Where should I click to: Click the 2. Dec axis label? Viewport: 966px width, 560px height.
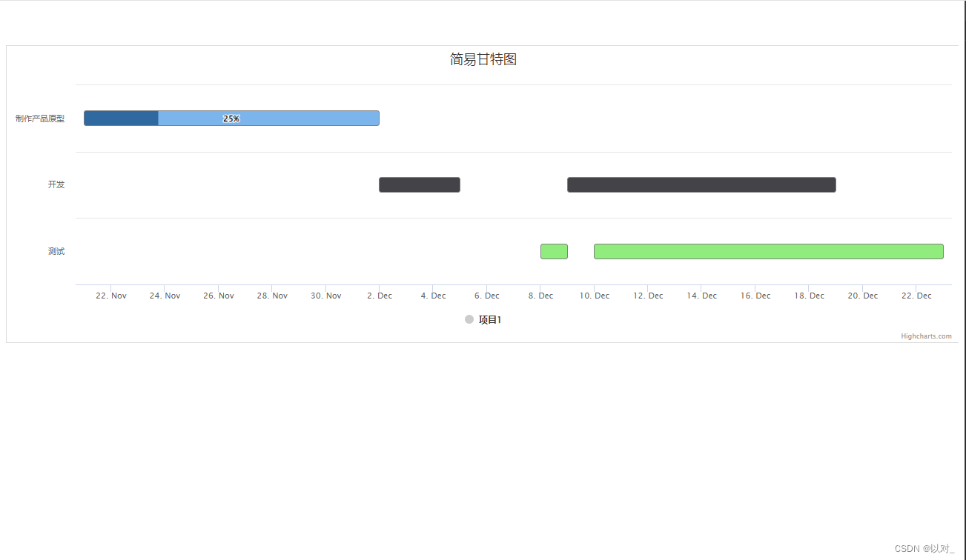(x=380, y=296)
